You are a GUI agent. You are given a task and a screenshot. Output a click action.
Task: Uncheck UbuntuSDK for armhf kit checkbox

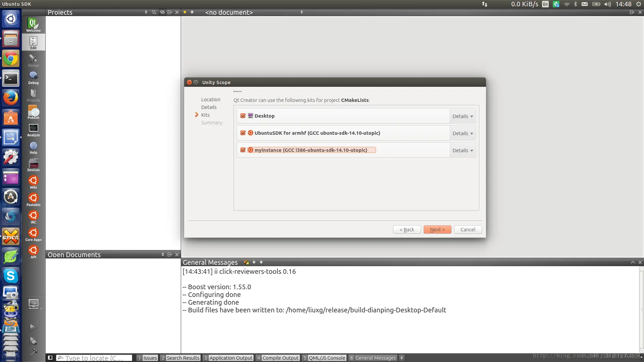click(243, 133)
